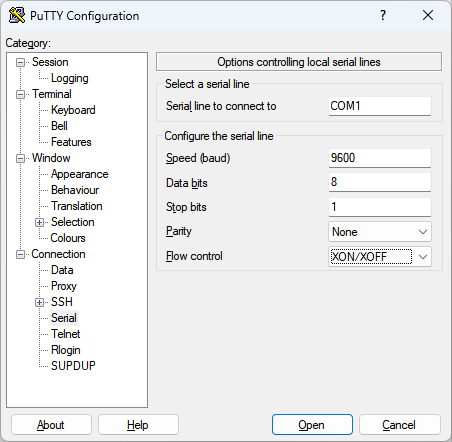The image size is (452, 442).
Task: Click the Open button
Action: (x=312, y=425)
